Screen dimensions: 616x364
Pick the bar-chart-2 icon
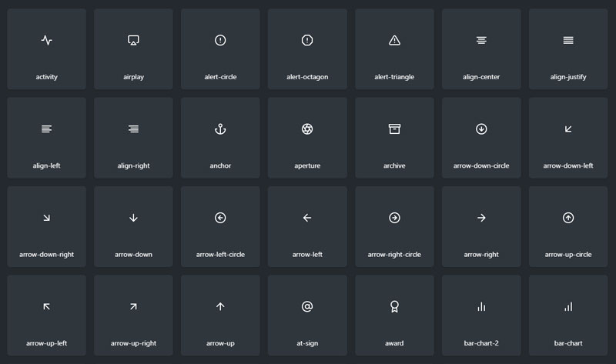tap(481, 306)
